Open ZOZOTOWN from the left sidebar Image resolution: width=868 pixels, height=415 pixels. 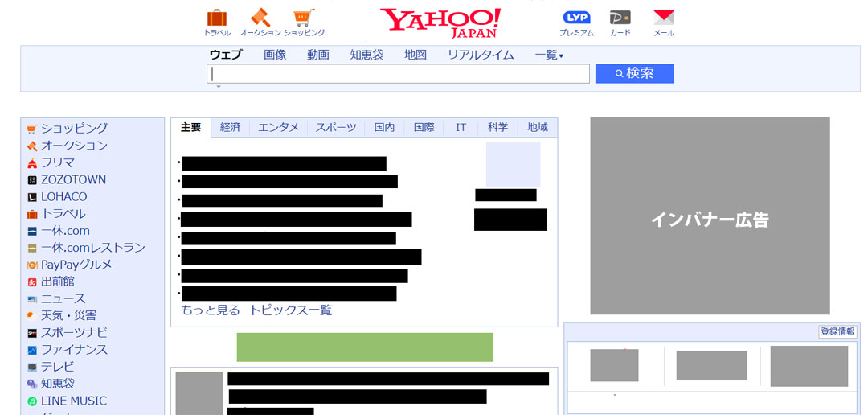[x=73, y=179]
